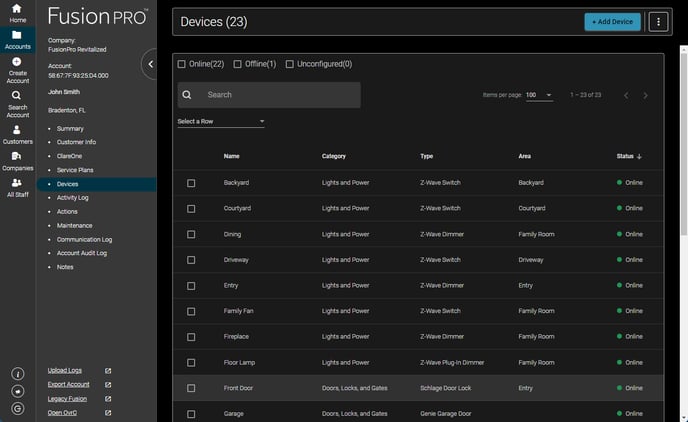Open the three-dot menu next to Add Device
Viewport: 688px width, 422px height.
658,22
